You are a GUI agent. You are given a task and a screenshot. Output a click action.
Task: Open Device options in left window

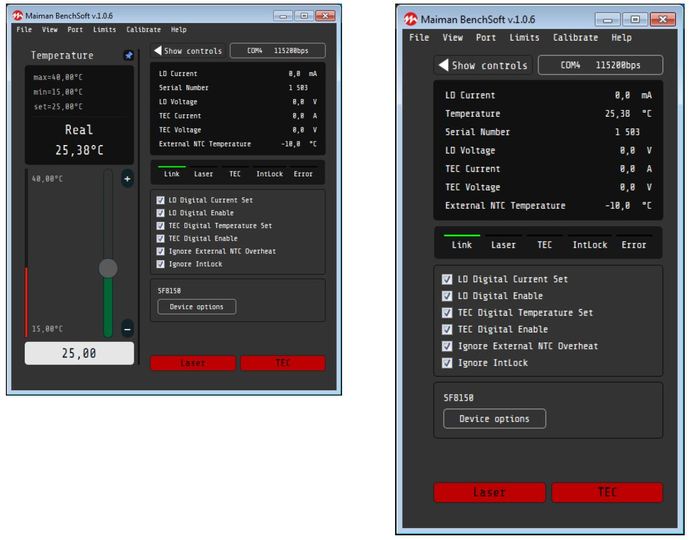(197, 307)
